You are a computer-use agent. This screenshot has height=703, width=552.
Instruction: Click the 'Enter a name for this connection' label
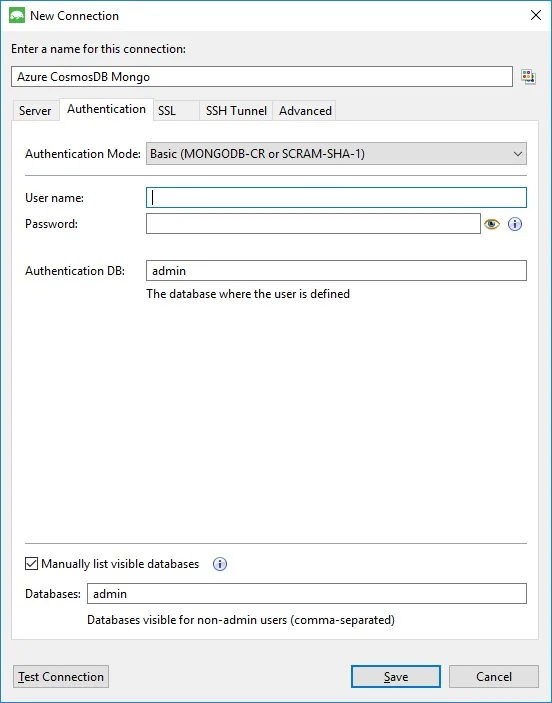coord(98,49)
